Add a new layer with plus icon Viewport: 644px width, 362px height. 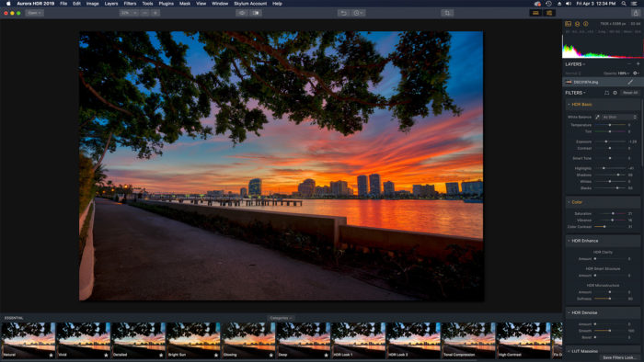coord(638,64)
